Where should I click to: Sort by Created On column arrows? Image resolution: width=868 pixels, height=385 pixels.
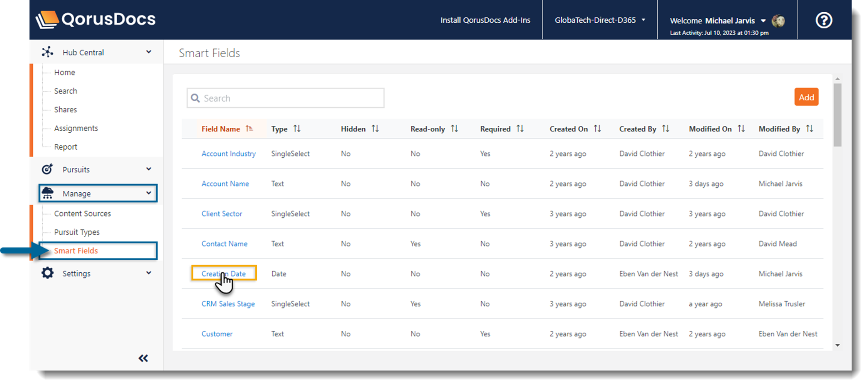pyautogui.click(x=597, y=129)
